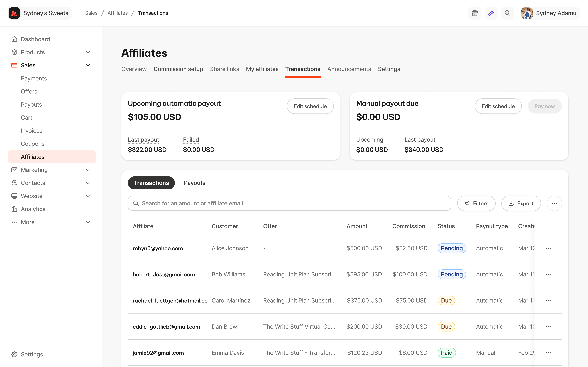Click the Sales card icon
The height and width of the screenshot is (367, 588).
coord(14,65)
